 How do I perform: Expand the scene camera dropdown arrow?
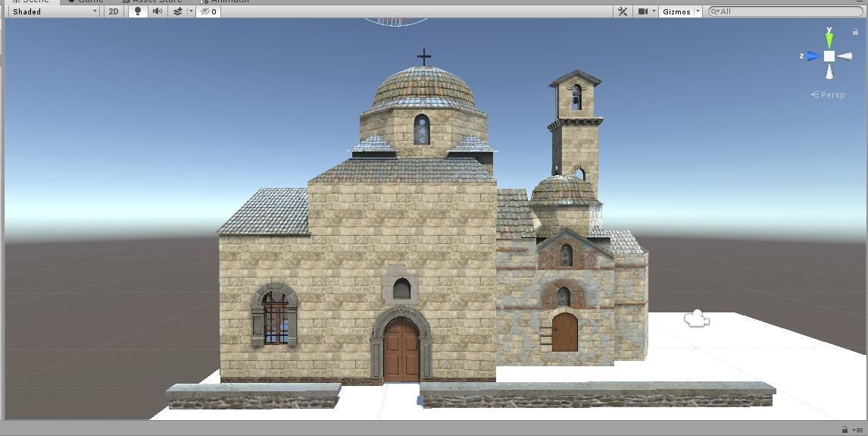tap(654, 11)
